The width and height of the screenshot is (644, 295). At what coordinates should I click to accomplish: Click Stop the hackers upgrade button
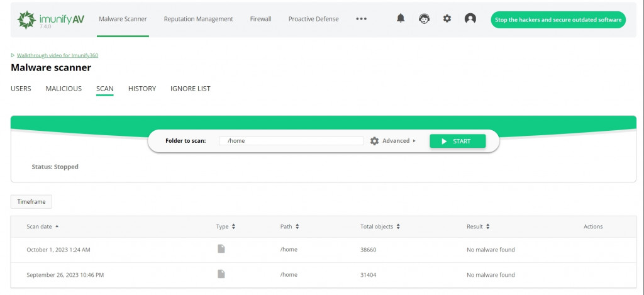pyautogui.click(x=558, y=19)
